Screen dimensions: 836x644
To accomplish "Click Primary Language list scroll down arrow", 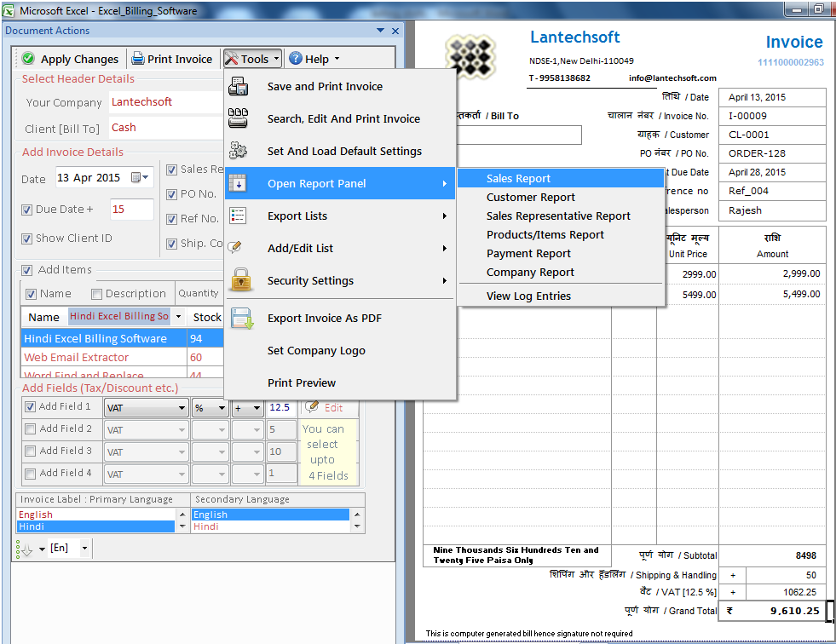I will (x=182, y=526).
